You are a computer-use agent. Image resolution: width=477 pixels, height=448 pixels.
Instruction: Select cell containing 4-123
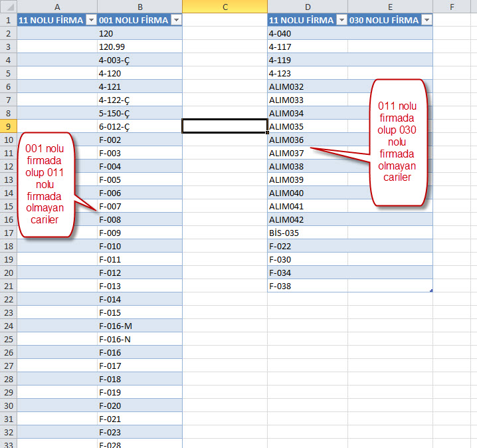tap(308, 73)
